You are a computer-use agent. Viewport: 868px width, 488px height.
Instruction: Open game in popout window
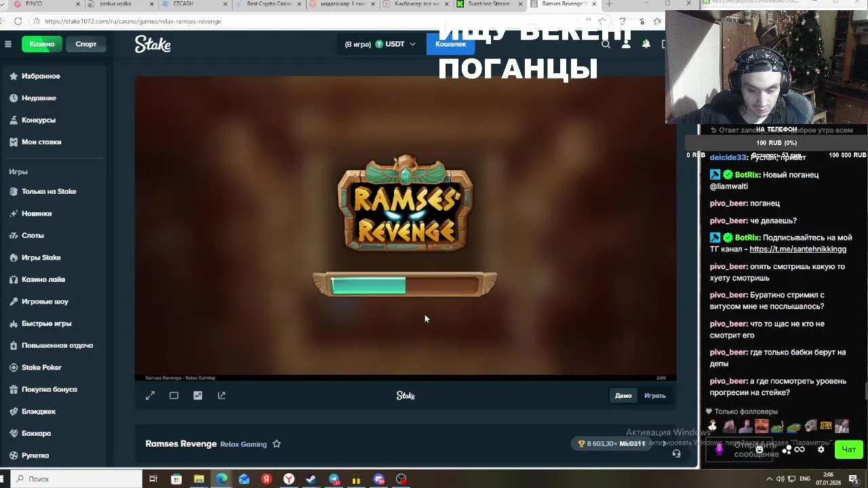pos(221,396)
